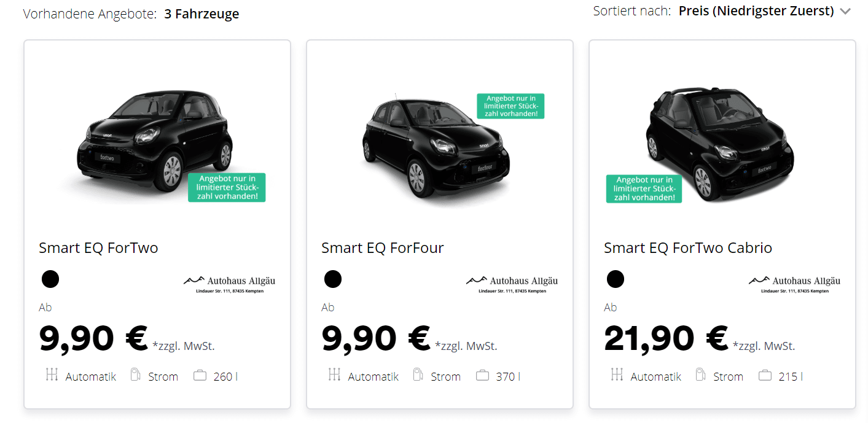Open the Smart EQ ForFour title link

pos(382,248)
